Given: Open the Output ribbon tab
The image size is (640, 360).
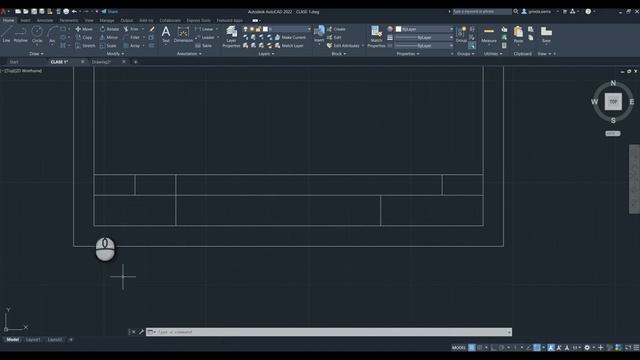Looking at the screenshot, I should pyautogui.click(x=127, y=20).
